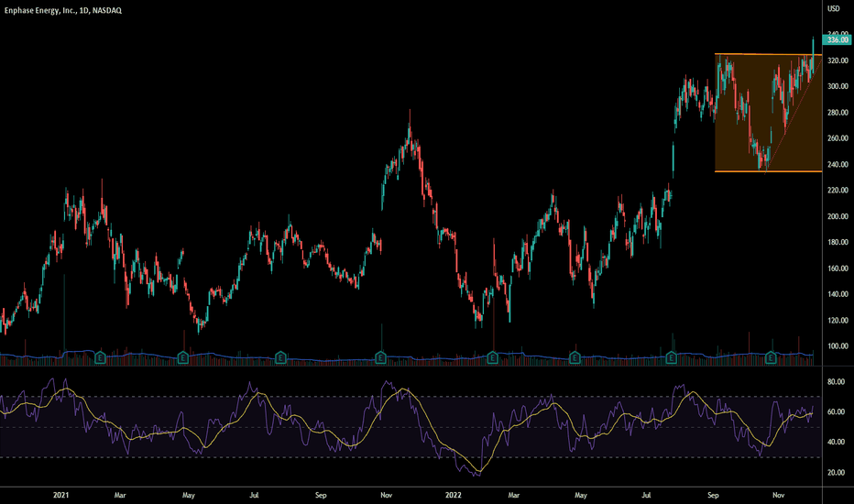The height and width of the screenshot is (504, 854).
Task: Click the 240.00 price axis label
Action: tap(838, 164)
